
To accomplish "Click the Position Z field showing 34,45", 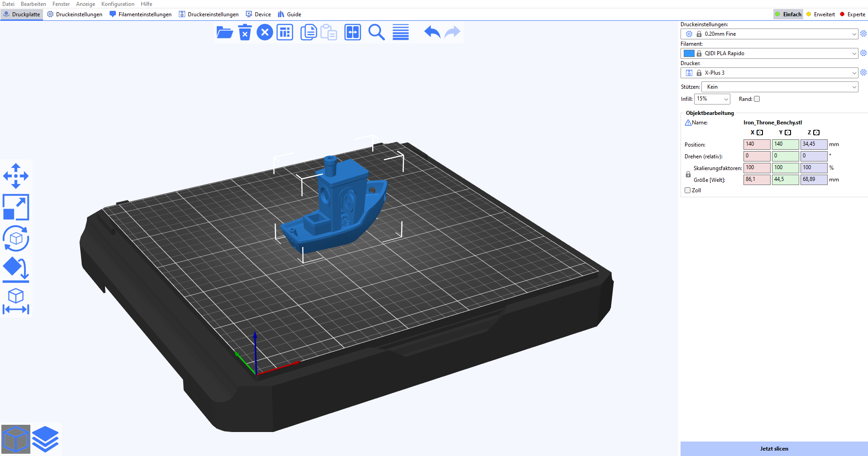I will pyautogui.click(x=814, y=144).
